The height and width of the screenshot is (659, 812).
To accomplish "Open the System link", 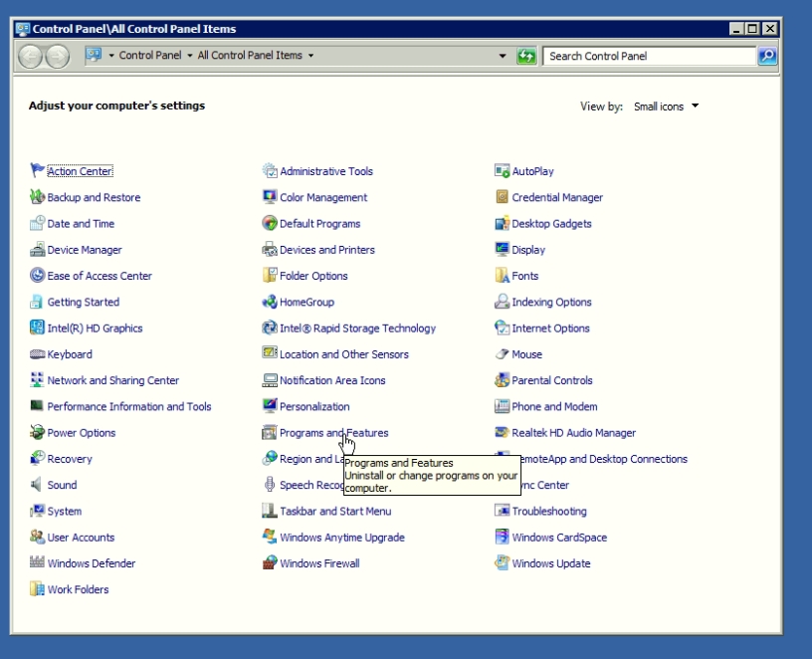I will [65, 512].
